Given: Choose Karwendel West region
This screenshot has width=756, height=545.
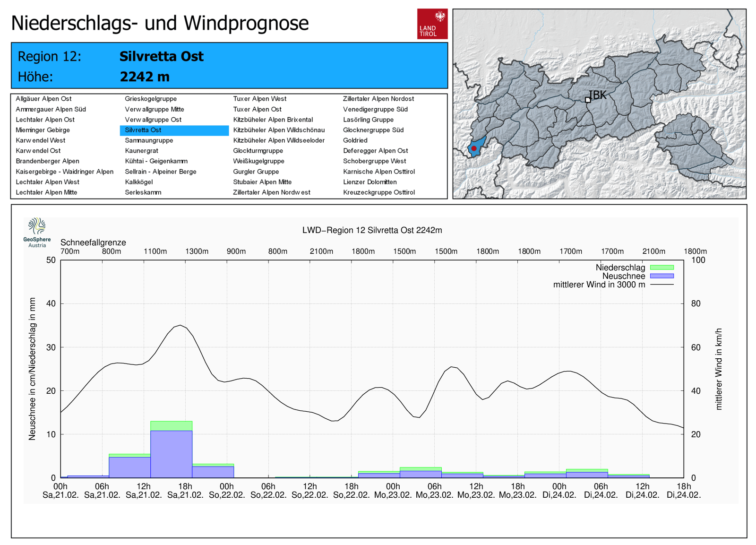Looking at the screenshot, I should (40, 140).
